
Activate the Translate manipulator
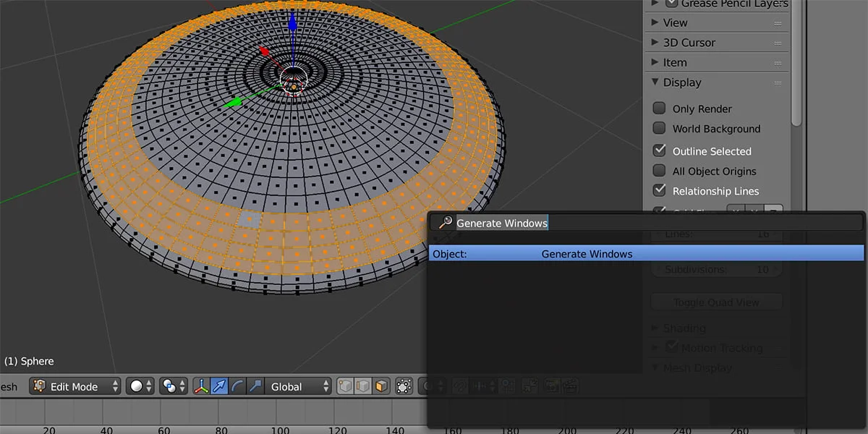(218, 386)
